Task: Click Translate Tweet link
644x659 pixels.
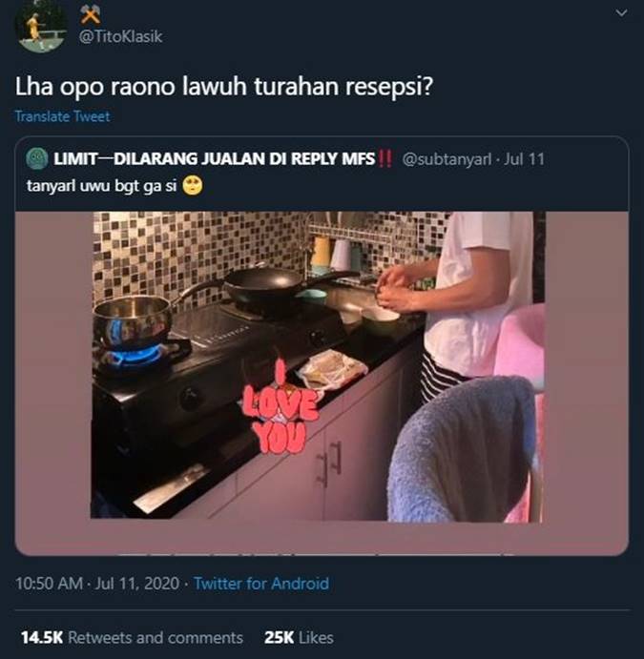Action: pos(62,116)
